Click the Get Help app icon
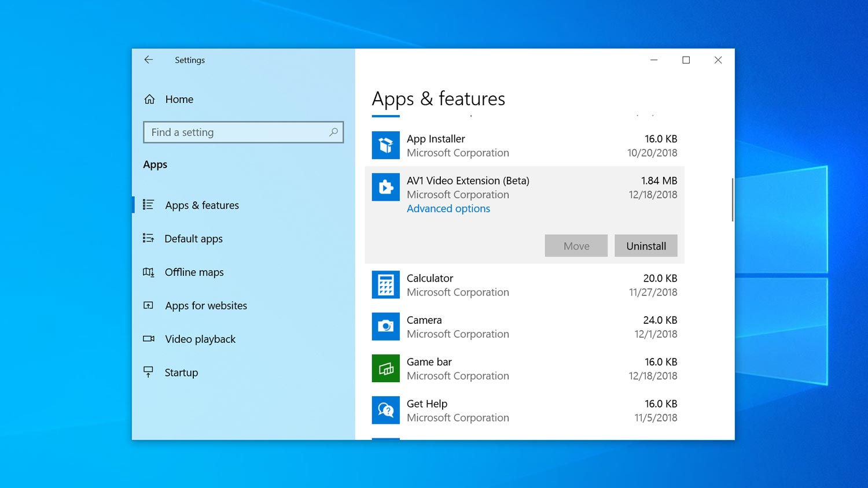Viewport: 868px width, 488px height. [x=385, y=411]
